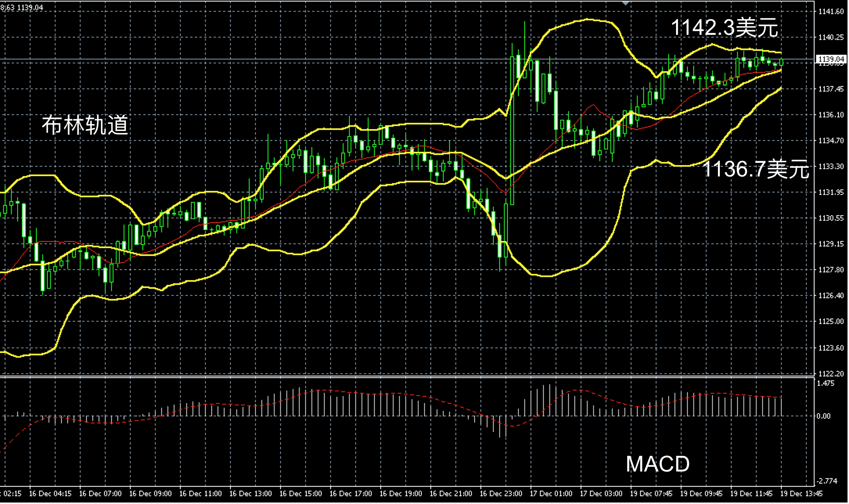The height and width of the screenshot is (504, 849).
Task: Click the chart shift triangle marker at top
Action: 626,3
